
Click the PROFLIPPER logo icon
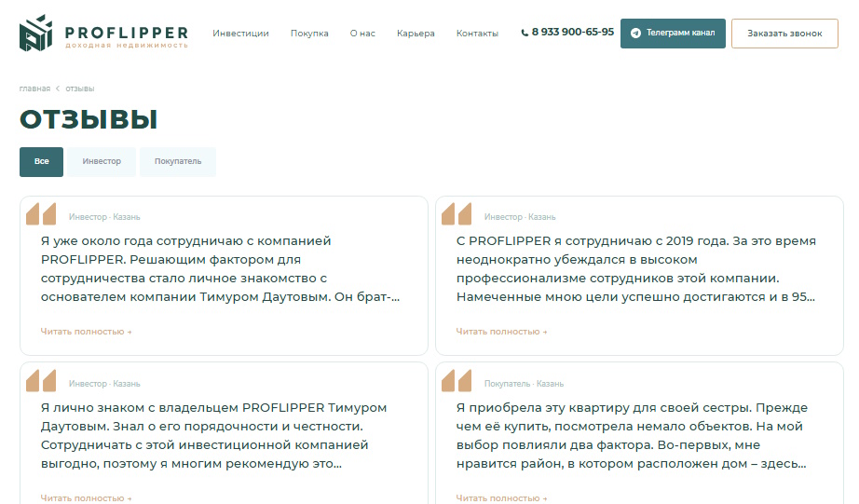click(x=37, y=33)
